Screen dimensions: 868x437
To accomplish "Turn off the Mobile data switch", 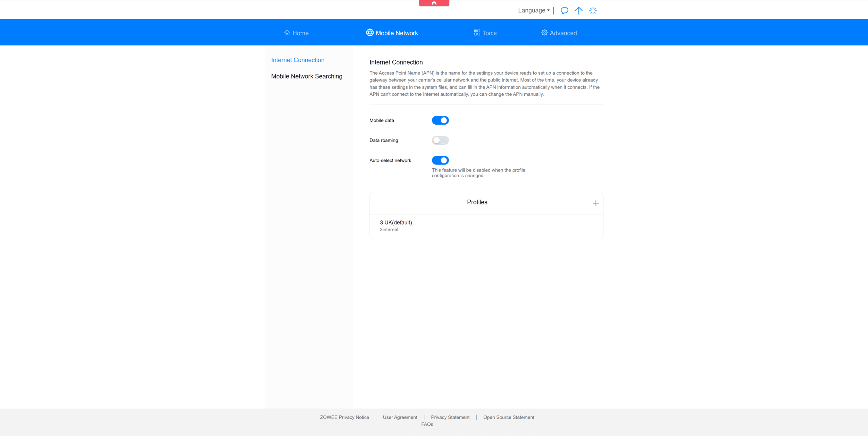I will pyautogui.click(x=440, y=120).
